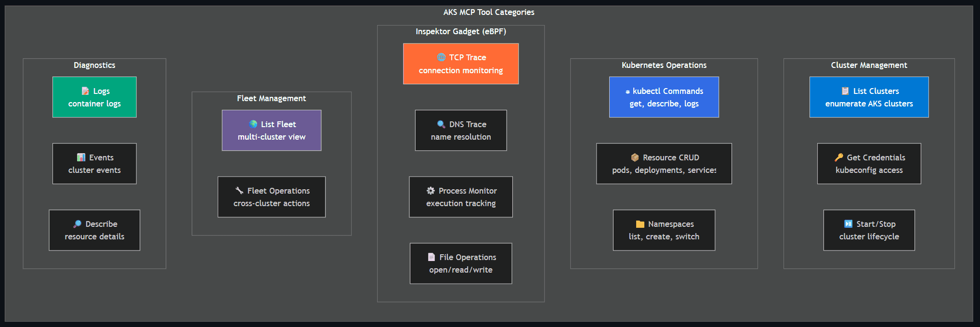
Task: Click the key icon in Get Credentials
Action: (839, 157)
